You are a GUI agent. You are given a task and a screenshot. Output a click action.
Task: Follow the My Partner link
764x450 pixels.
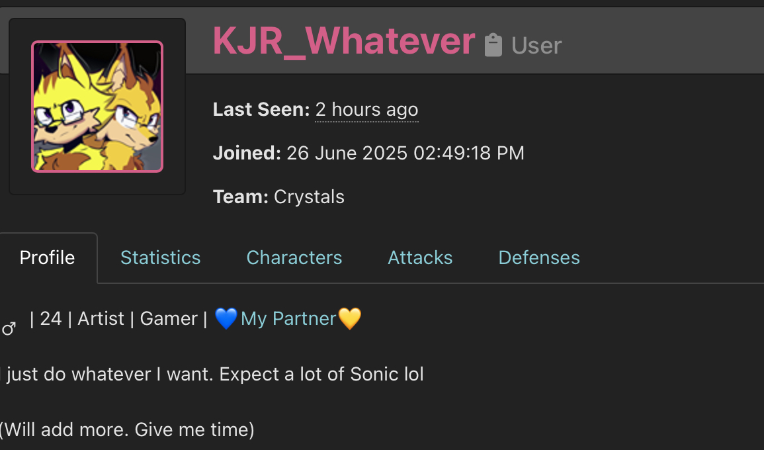point(288,319)
